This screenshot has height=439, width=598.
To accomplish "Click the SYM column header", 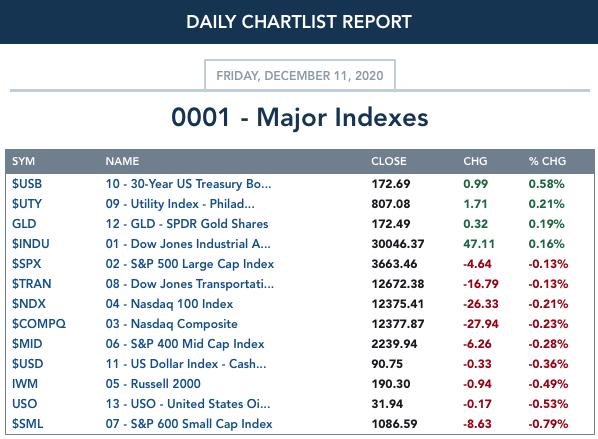I will click(x=23, y=161).
